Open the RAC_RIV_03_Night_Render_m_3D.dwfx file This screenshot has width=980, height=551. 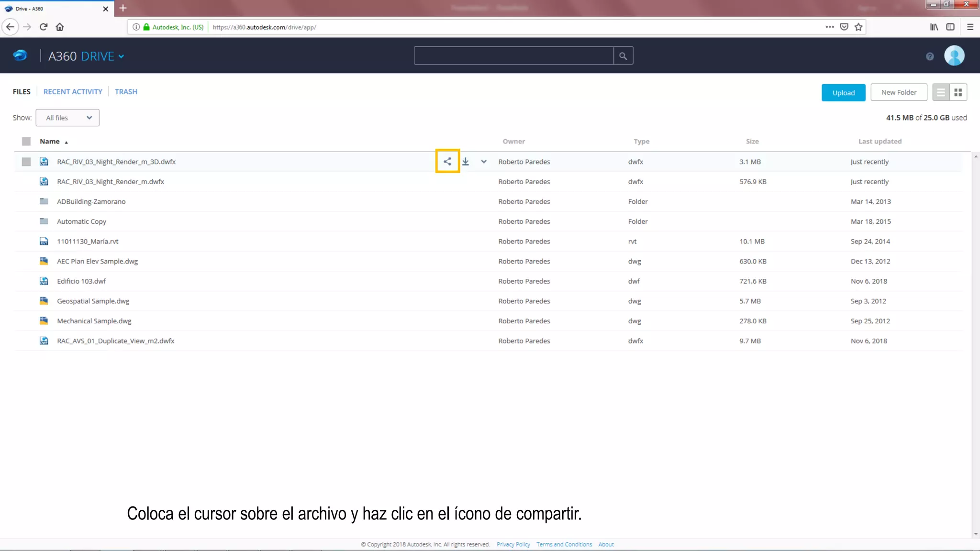(x=116, y=162)
